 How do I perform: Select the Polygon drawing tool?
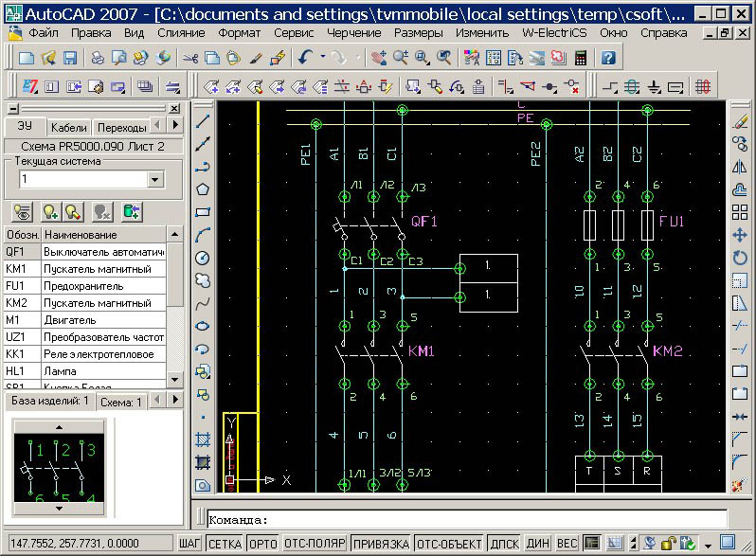[203, 189]
